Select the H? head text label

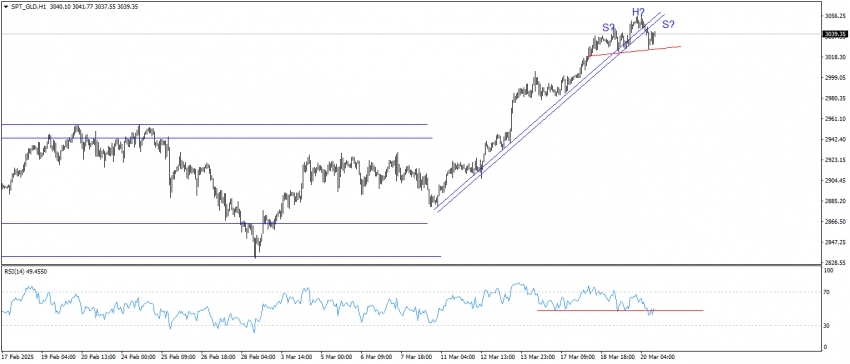638,11
